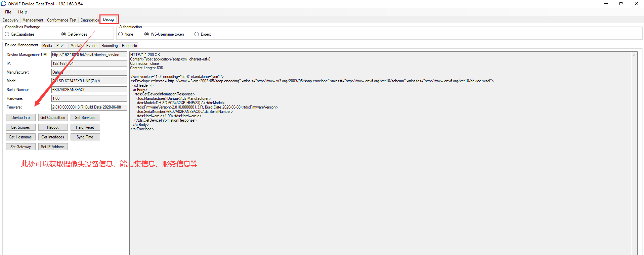Select the GetCapabilities radio button
Screen dimensions: 644x255
click(x=7, y=34)
